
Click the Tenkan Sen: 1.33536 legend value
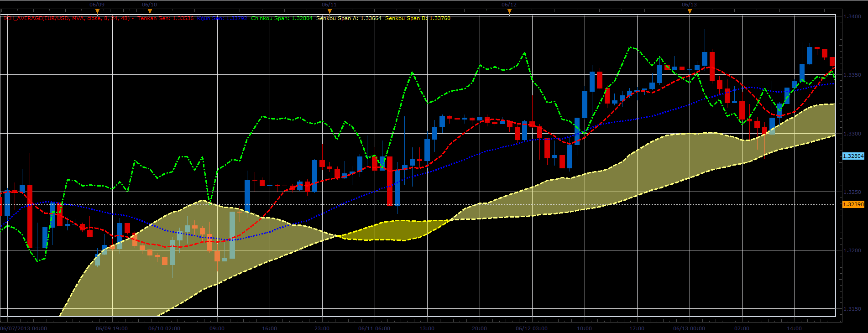tap(166, 19)
